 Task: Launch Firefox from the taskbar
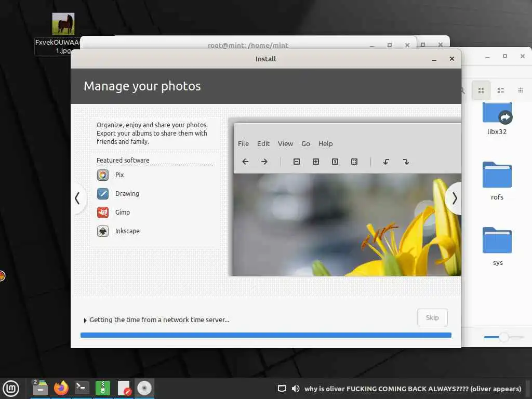click(x=61, y=388)
